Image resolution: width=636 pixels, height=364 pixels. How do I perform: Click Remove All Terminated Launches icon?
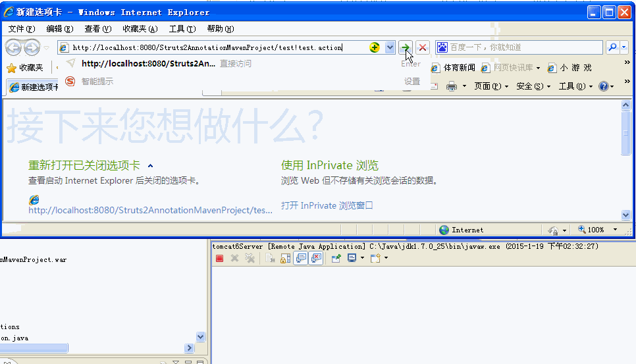point(250,258)
